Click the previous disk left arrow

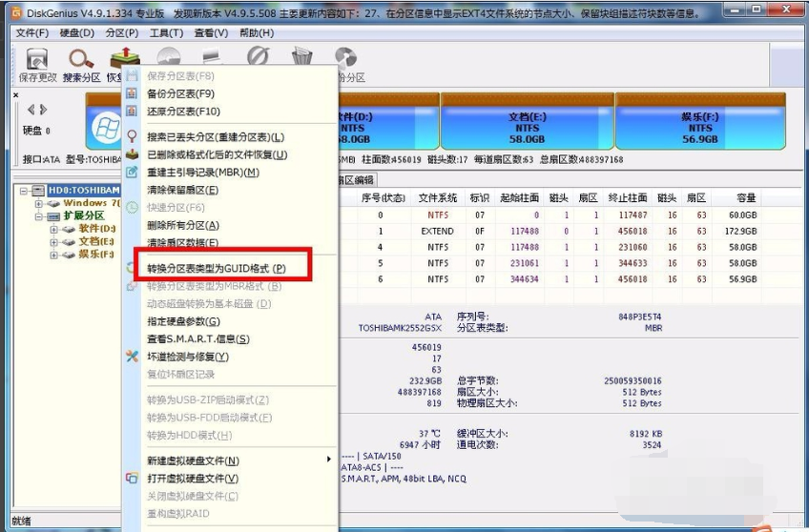(x=31, y=110)
